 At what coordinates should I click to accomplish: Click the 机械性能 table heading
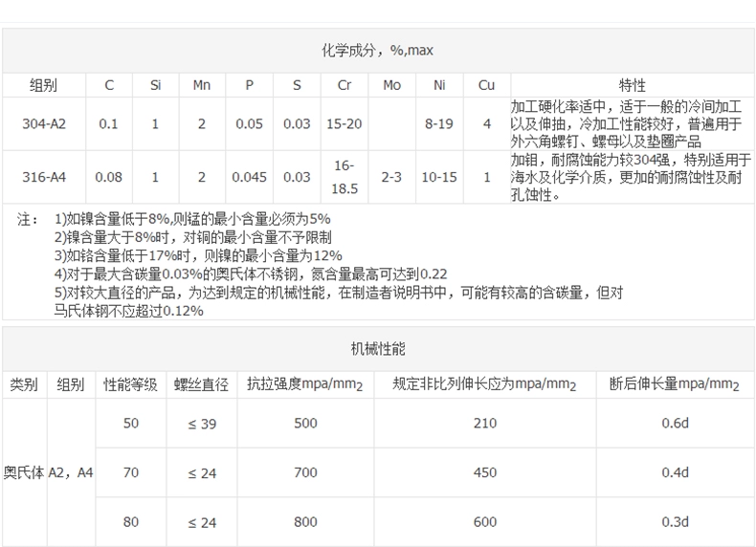[x=378, y=349]
